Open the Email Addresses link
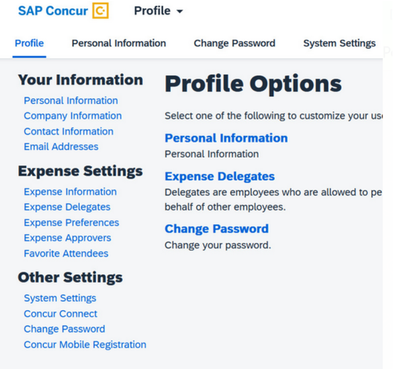400x369 pixels. 61,147
